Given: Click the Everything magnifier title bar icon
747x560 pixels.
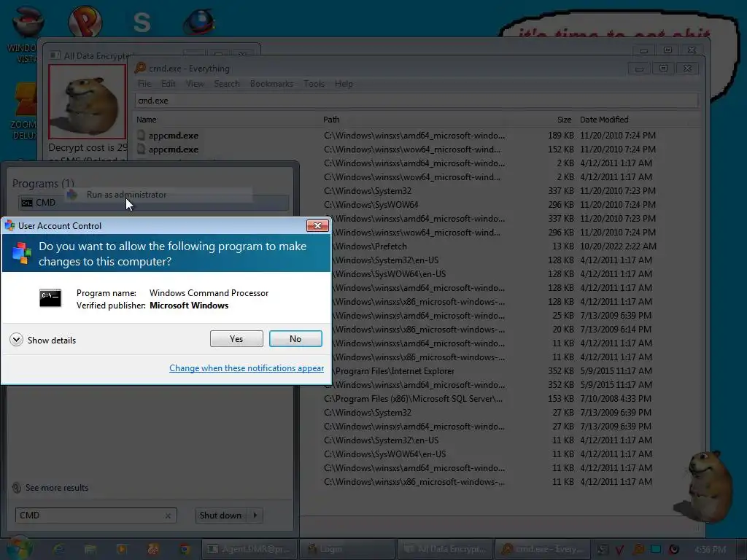Looking at the screenshot, I should coord(141,68).
